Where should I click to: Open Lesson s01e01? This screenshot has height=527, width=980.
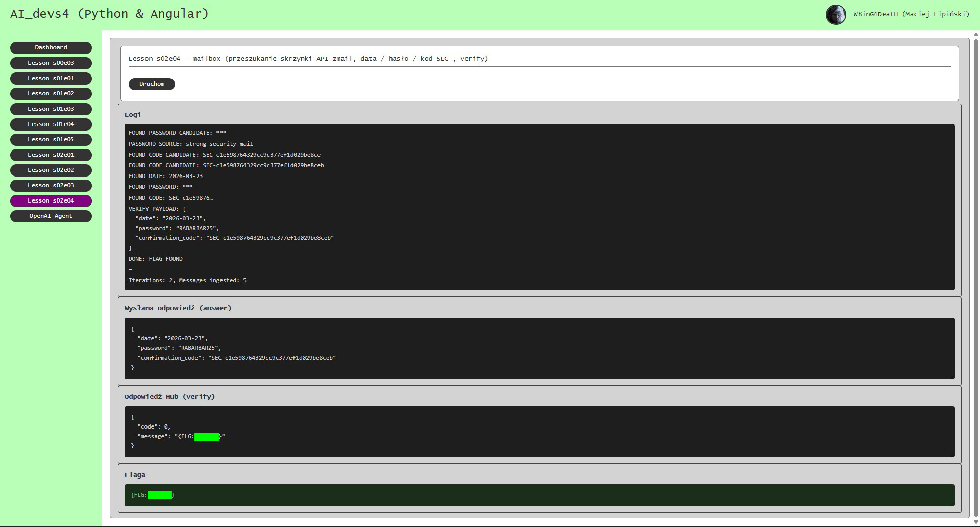pyautogui.click(x=51, y=78)
